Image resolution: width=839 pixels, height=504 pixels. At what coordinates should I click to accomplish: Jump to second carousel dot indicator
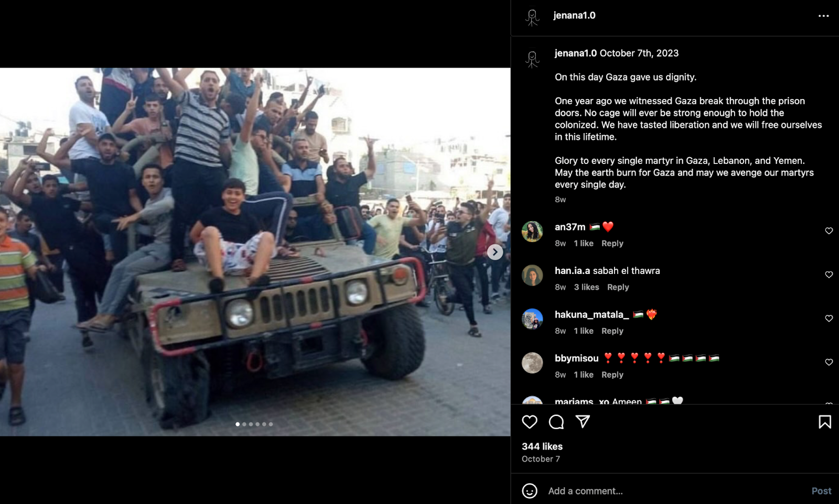pos(244,424)
